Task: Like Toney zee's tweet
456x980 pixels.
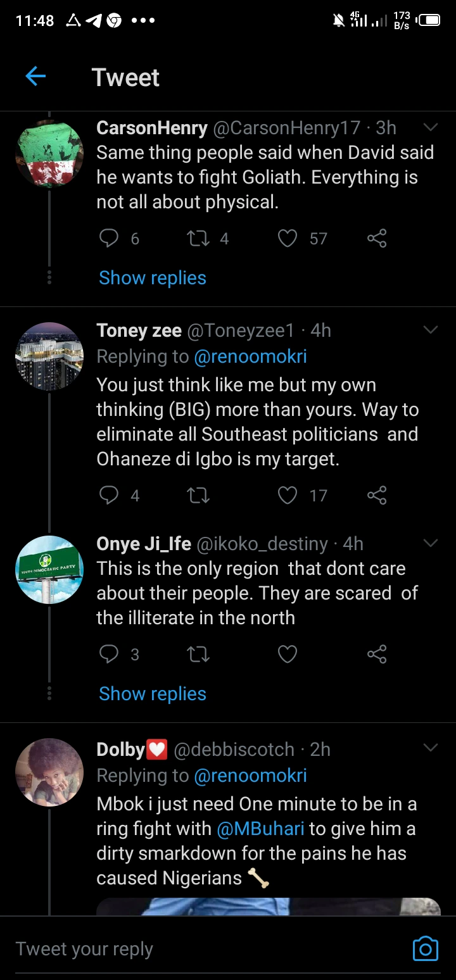Action: (x=288, y=495)
